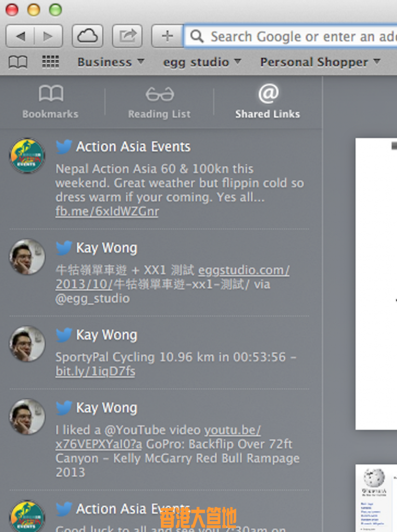Open the egg studio bookmarks folder dropdown
The image size is (397, 532).
pos(202,62)
